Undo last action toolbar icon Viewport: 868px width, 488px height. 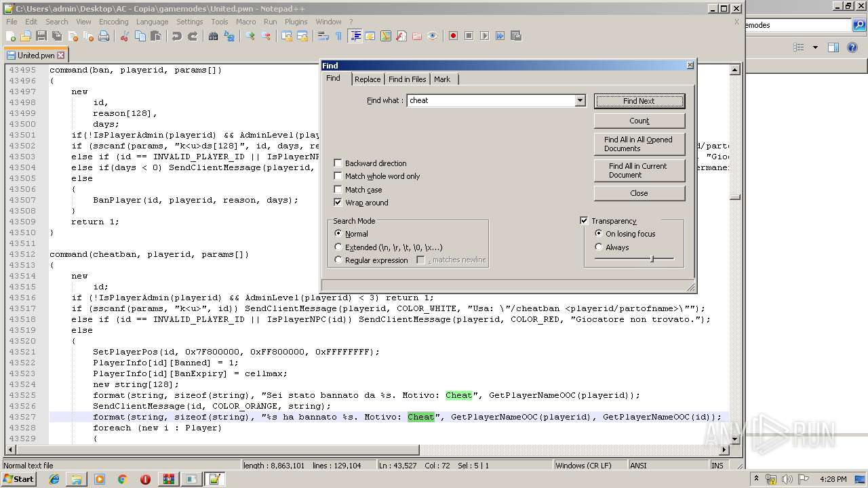click(177, 36)
